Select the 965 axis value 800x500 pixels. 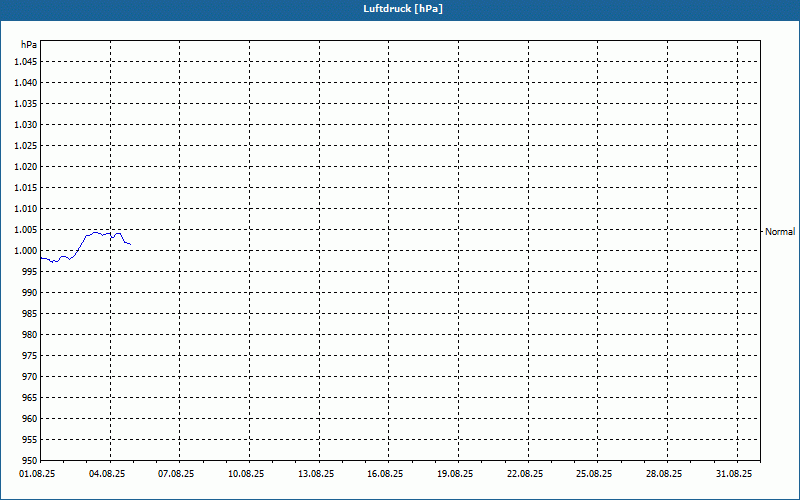tap(30, 397)
